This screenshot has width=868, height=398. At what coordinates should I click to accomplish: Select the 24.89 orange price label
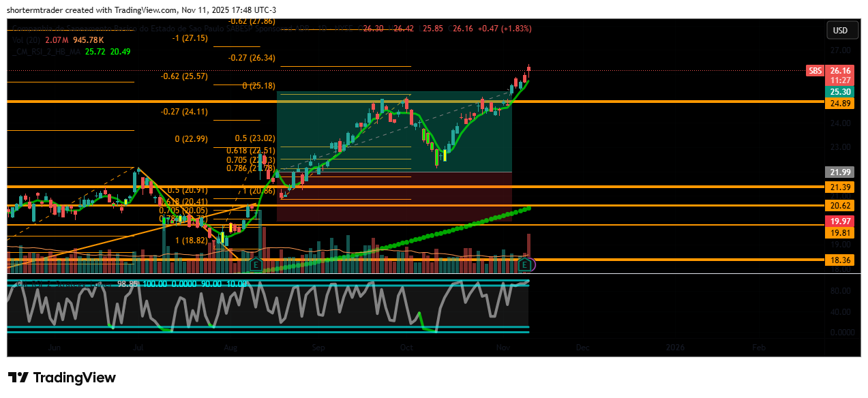pyautogui.click(x=841, y=104)
